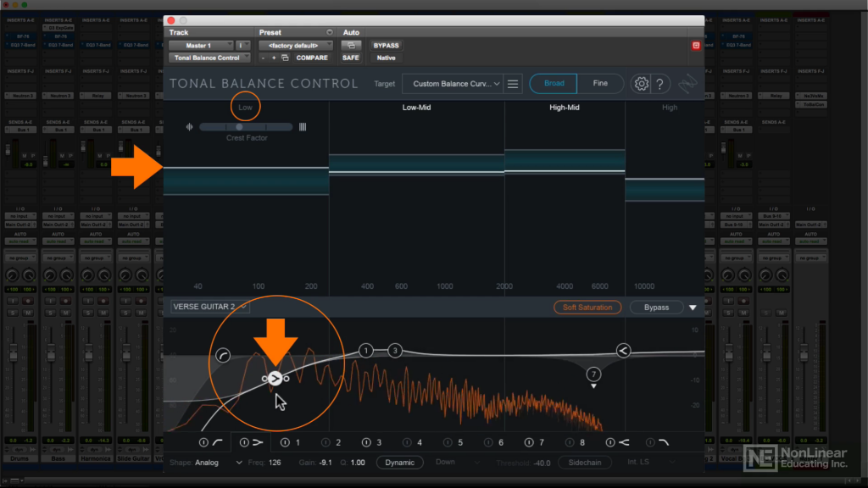Viewport: 868px width, 488px height.
Task: Select the low-pass band shape icon in band row
Action: 664,442
